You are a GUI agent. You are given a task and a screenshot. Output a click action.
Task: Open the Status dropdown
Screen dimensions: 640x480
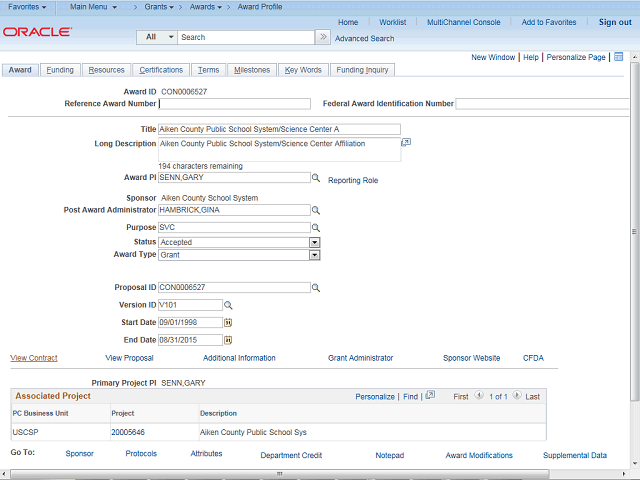tap(314, 242)
